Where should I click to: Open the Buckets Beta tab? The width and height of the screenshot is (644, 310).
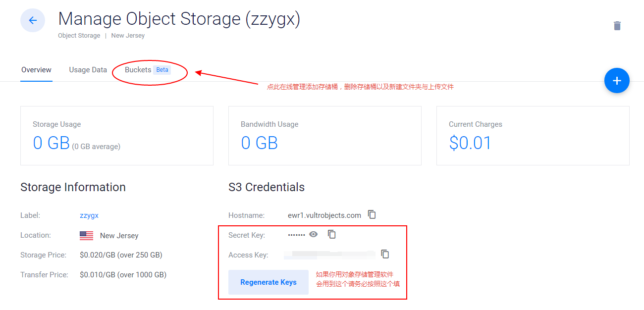148,70
